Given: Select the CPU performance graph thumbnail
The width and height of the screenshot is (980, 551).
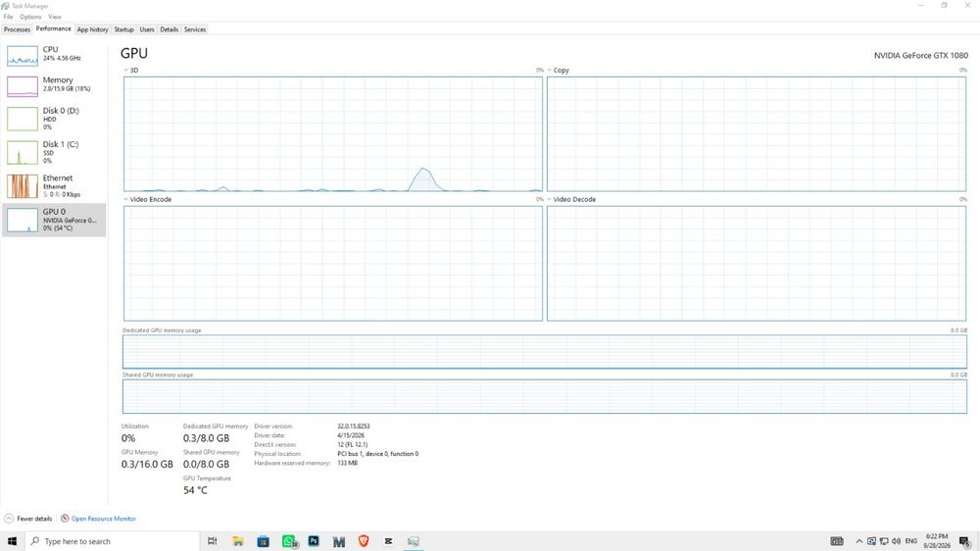Looking at the screenshot, I should (x=23, y=56).
